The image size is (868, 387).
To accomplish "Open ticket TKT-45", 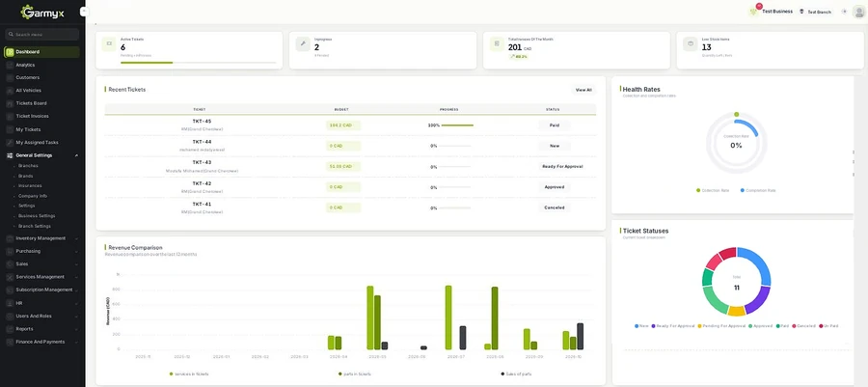I will coord(203,122).
